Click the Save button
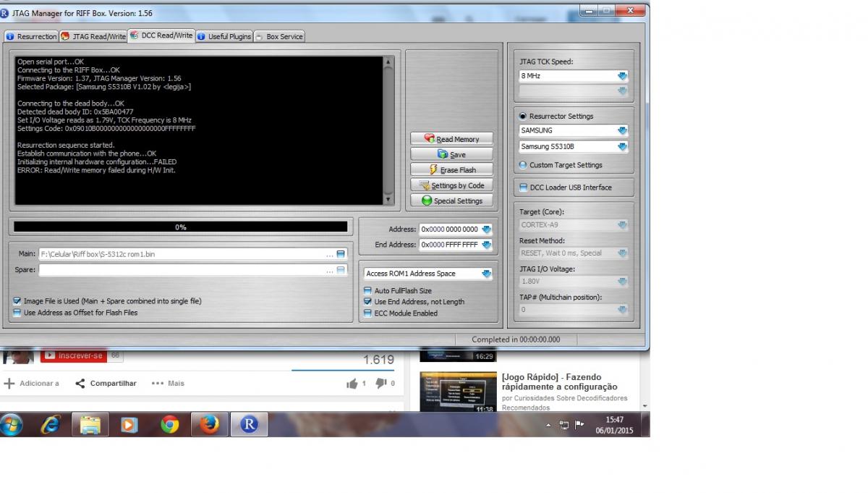 pos(451,154)
